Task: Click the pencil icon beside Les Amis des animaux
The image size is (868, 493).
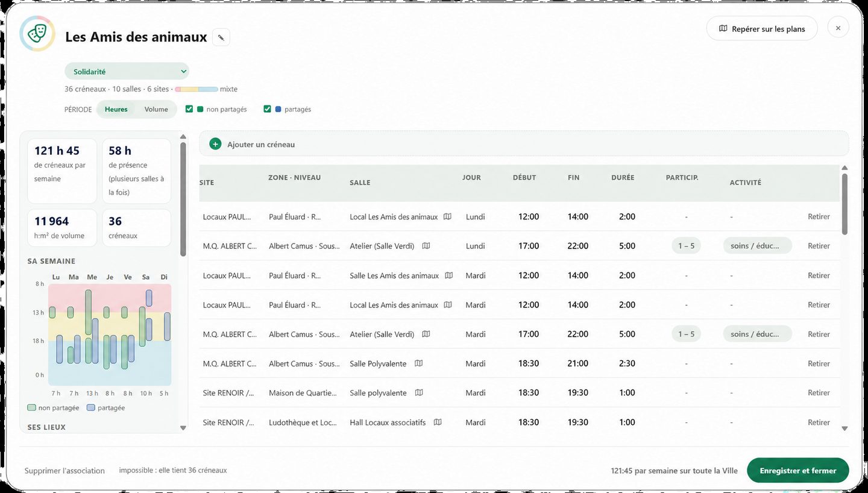Action: click(x=221, y=37)
